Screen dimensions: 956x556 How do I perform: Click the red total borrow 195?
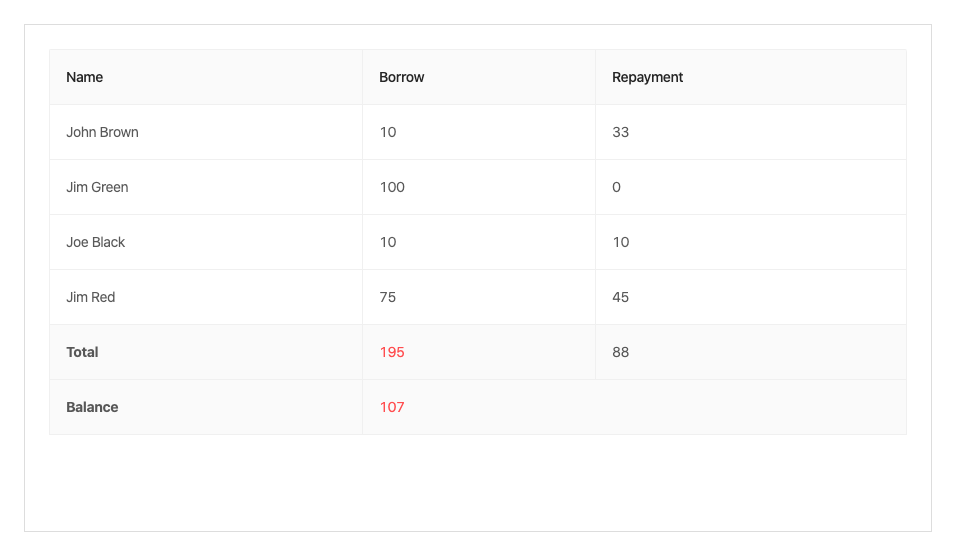pos(392,352)
